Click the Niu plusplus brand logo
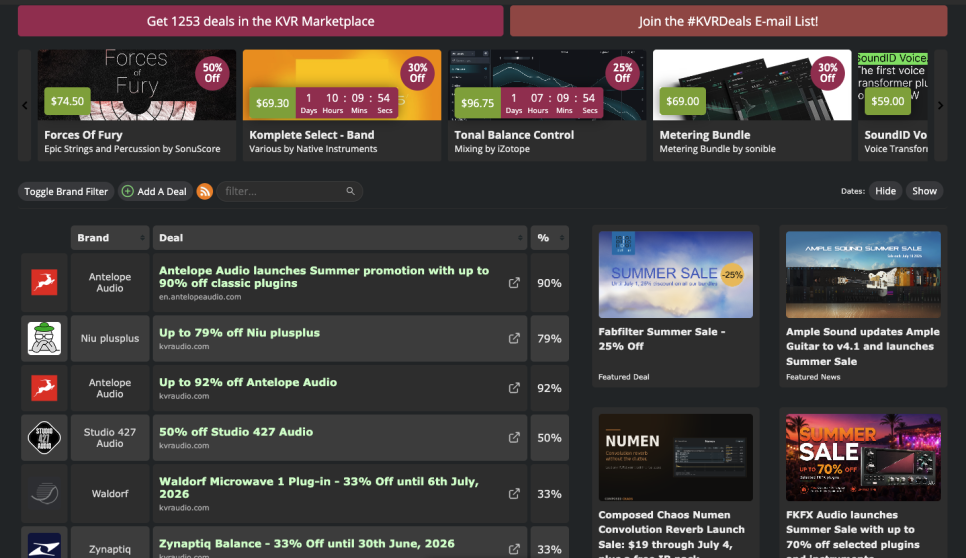Viewport: 966px width, 558px height. [x=44, y=338]
